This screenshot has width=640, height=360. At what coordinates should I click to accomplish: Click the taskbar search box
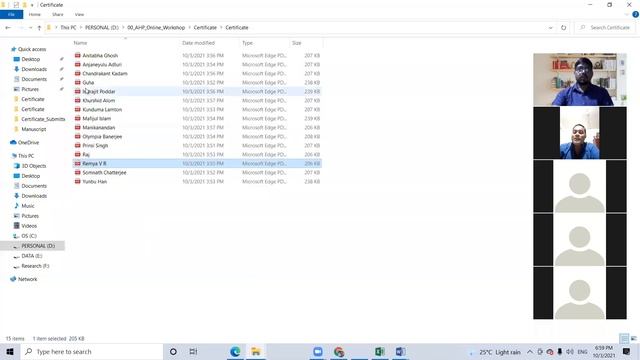click(x=92, y=351)
